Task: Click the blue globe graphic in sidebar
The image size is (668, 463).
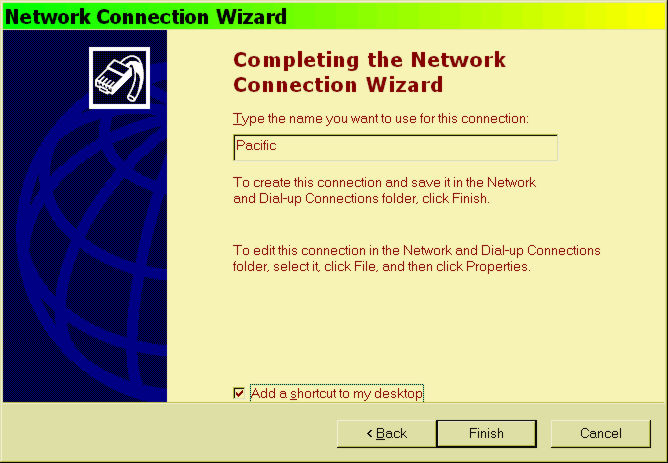Action: pos(94,239)
